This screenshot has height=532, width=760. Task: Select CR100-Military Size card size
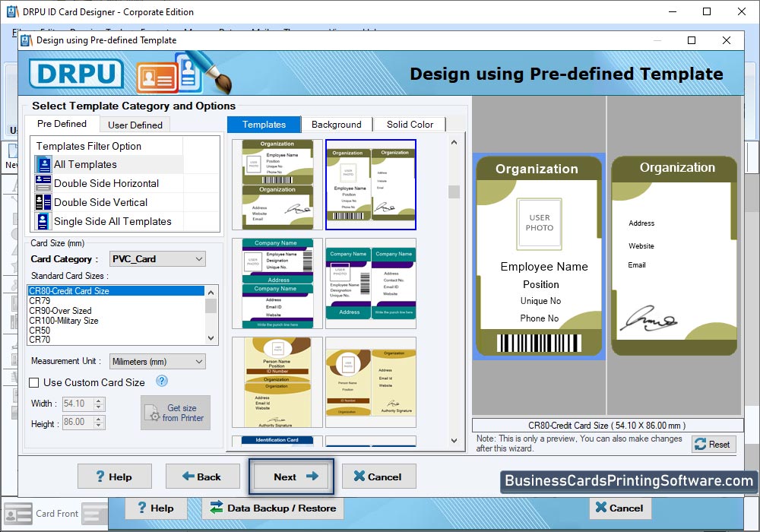tap(116, 321)
